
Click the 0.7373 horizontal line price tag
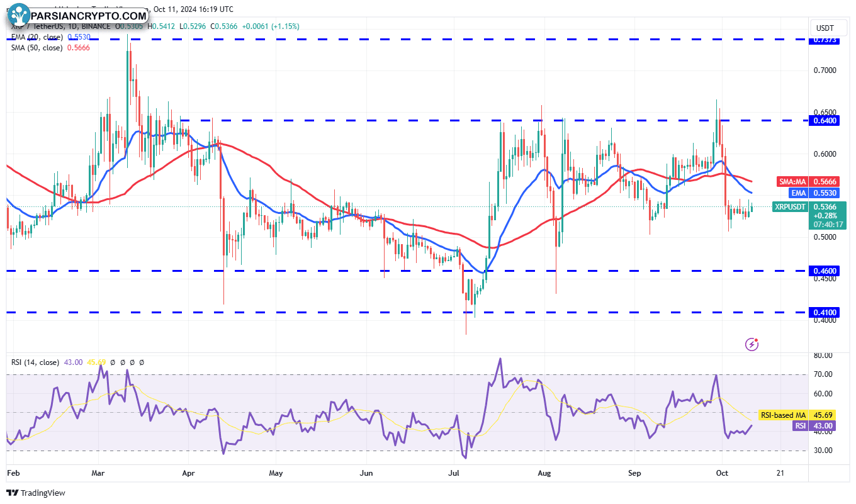[x=825, y=40]
